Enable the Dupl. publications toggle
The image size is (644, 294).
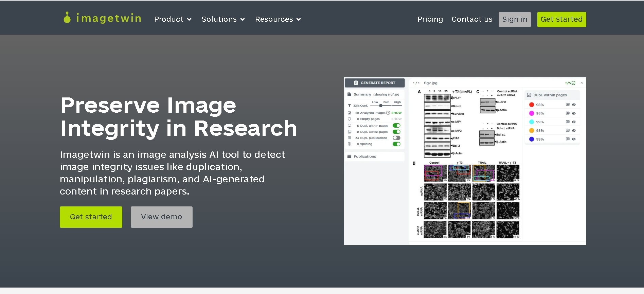tap(396, 138)
